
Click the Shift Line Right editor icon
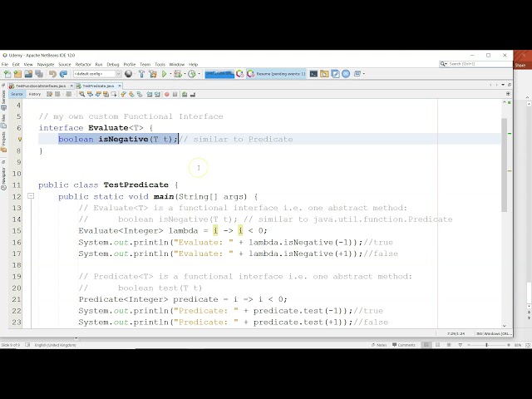click(157, 94)
